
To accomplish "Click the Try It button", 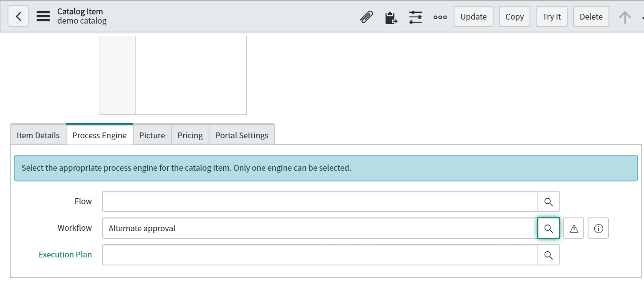I will click(551, 16).
